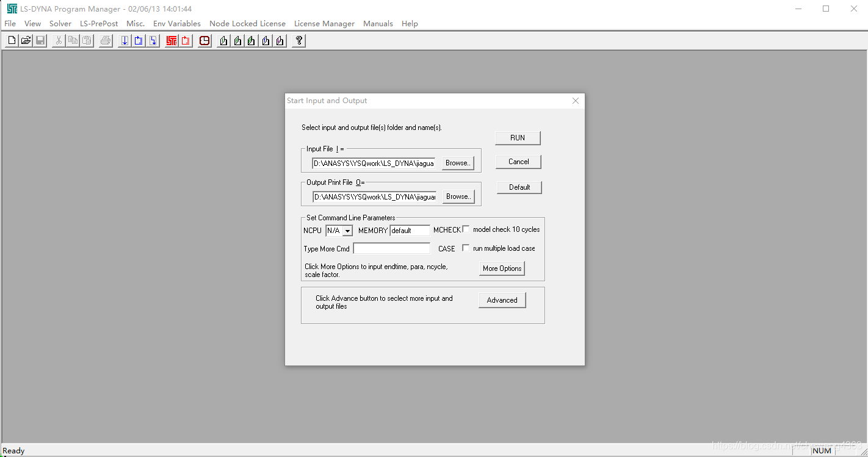Screen dimensions: 868x457
Task: Click the blue looping-arrow list icon
Action: click(139, 41)
